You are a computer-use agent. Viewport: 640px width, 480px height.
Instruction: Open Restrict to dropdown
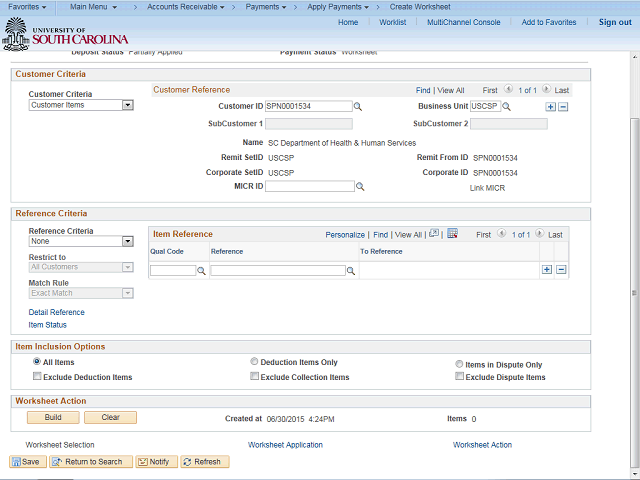(x=81, y=267)
